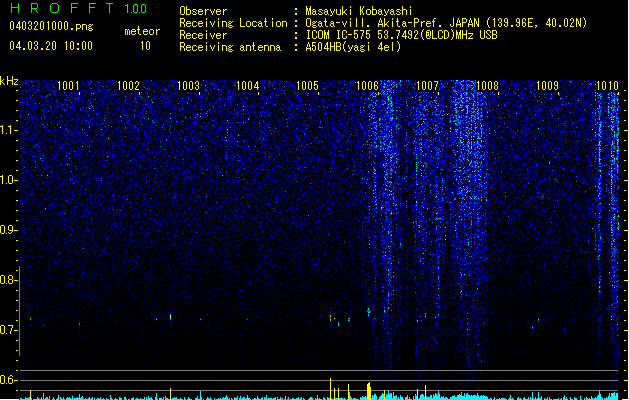Select the filename 0403201000.png
The height and width of the screenshot is (400, 629).
(x=51, y=26)
